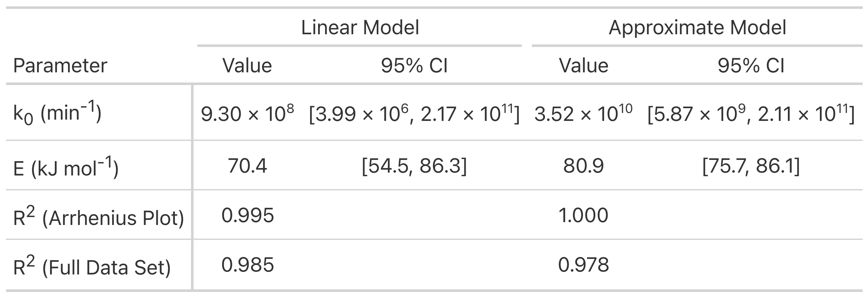The image size is (868, 297).
Task: Click the 3.52 × 10¹⁰ value cell
Action: click(x=583, y=113)
